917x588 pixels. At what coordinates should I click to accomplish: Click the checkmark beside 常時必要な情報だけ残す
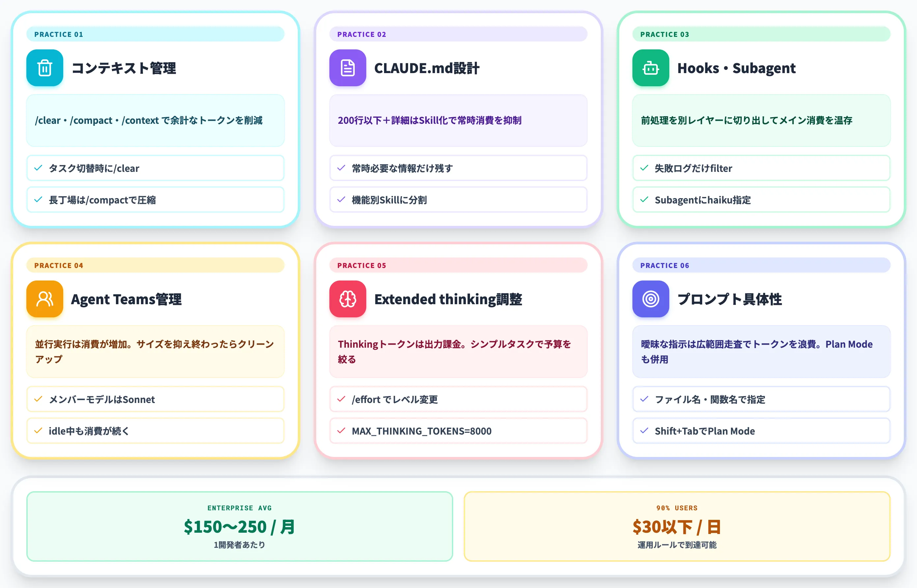point(341,168)
